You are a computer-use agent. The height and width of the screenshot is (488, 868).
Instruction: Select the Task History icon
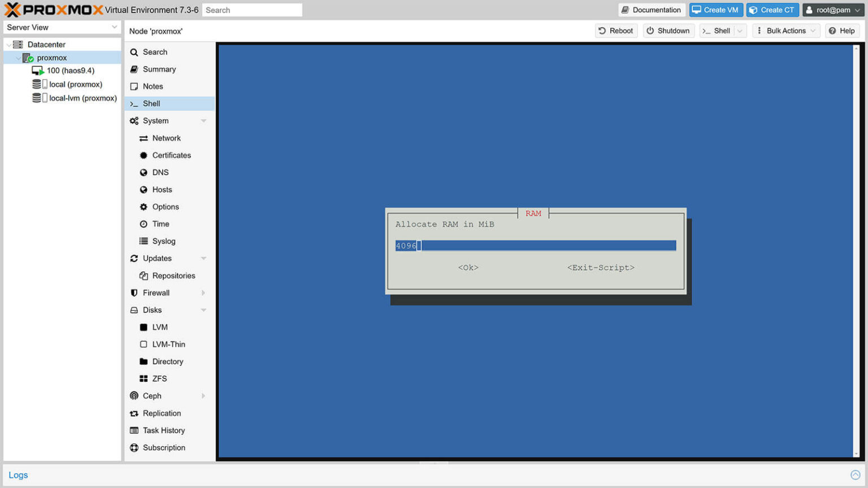[133, 430]
